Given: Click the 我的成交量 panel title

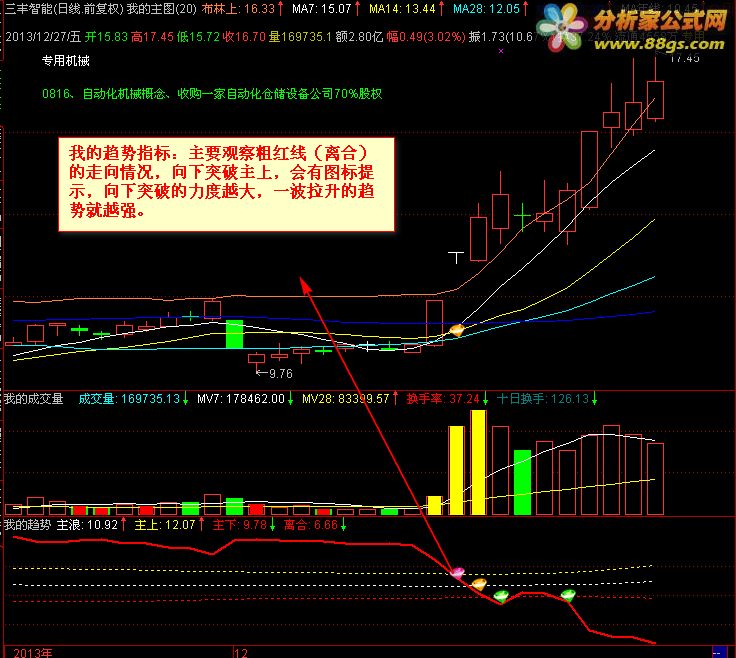Looking at the screenshot, I should [34, 399].
